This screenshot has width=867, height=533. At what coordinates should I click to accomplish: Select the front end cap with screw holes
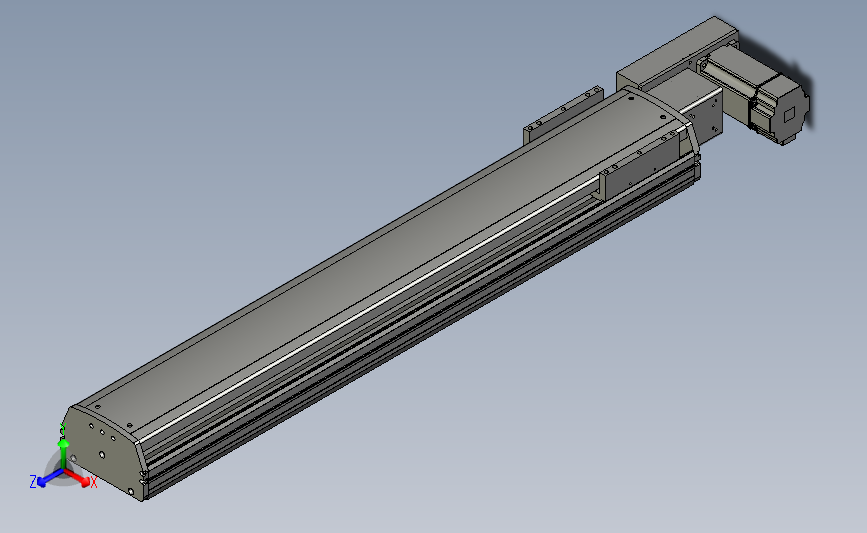tap(104, 453)
